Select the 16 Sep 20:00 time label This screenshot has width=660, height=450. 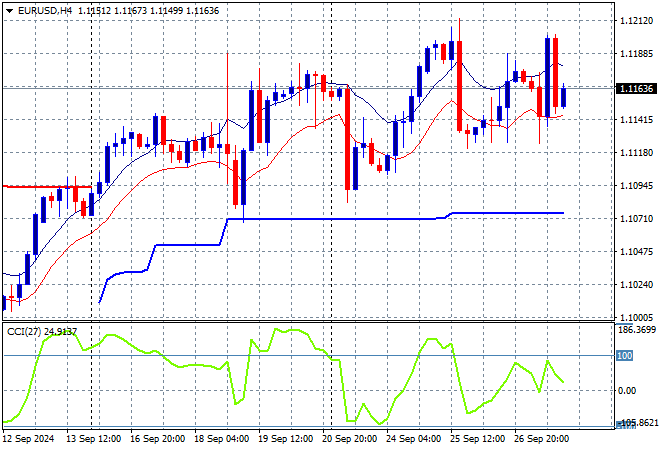tap(157, 439)
